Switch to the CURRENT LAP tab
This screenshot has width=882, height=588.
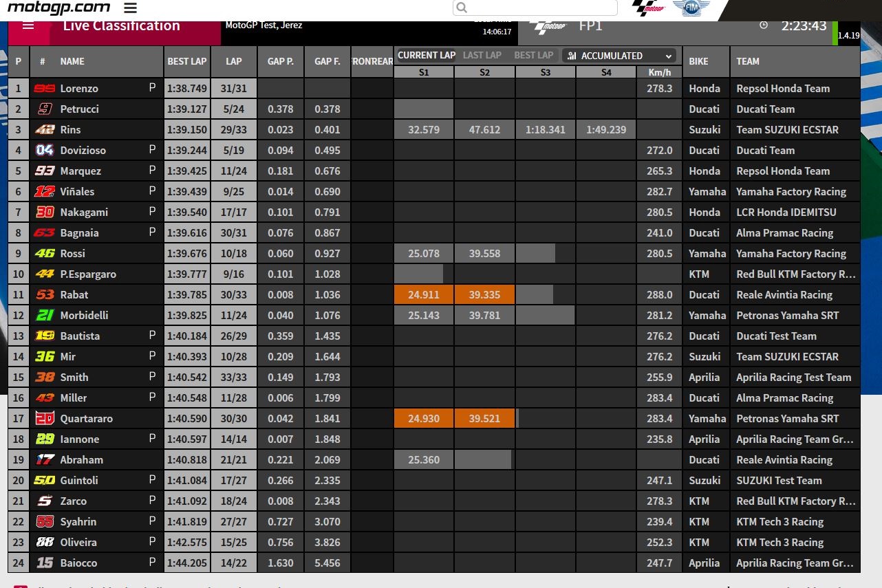426,55
